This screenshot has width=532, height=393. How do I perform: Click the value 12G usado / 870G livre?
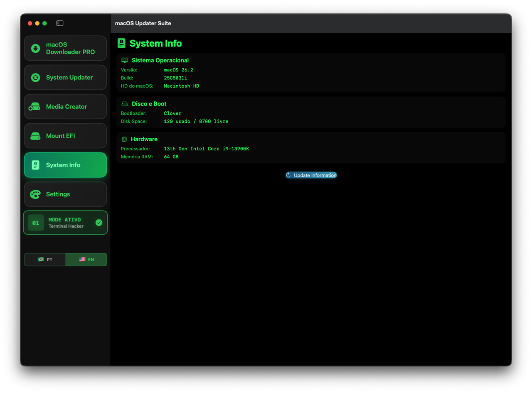pos(196,121)
